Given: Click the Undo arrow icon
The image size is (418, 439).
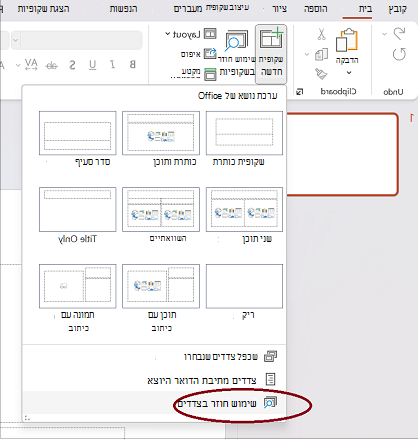Looking at the screenshot, I should tap(399, 33).
